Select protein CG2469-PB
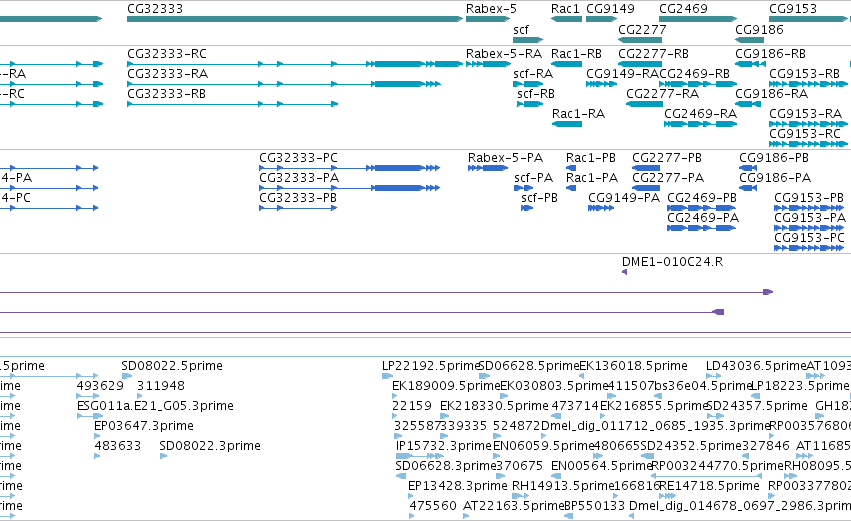 [x=702, y=208]
